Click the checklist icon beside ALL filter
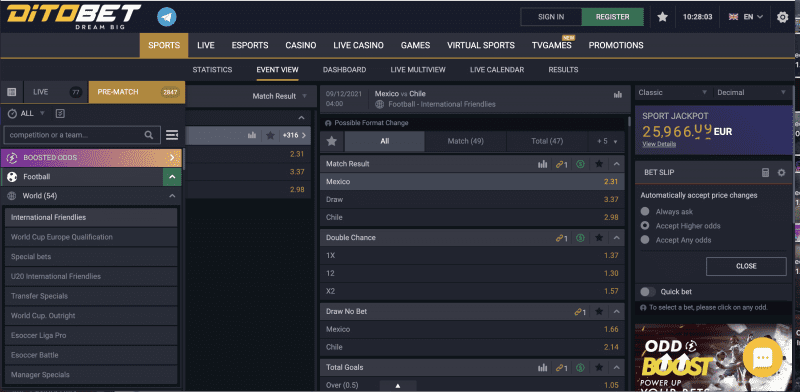Viewport: 800px width, 392px height. pyautogui.click(x=60, y=113)
